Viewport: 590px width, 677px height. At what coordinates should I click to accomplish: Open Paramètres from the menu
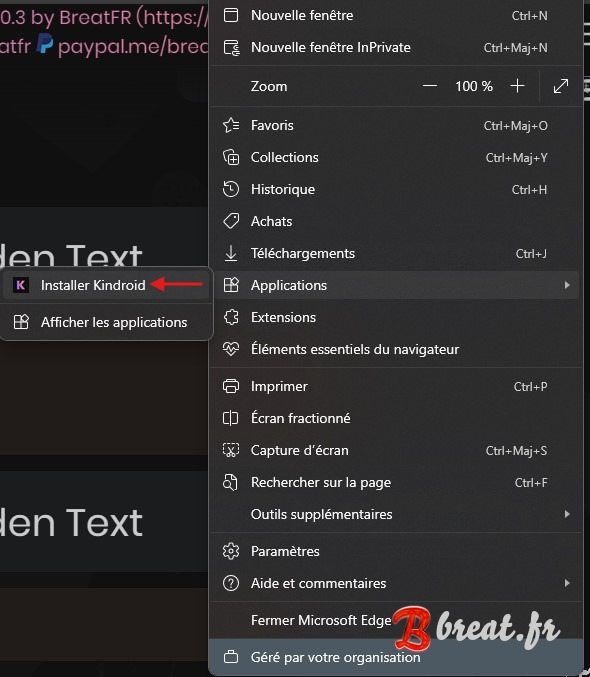pos(395,551)
